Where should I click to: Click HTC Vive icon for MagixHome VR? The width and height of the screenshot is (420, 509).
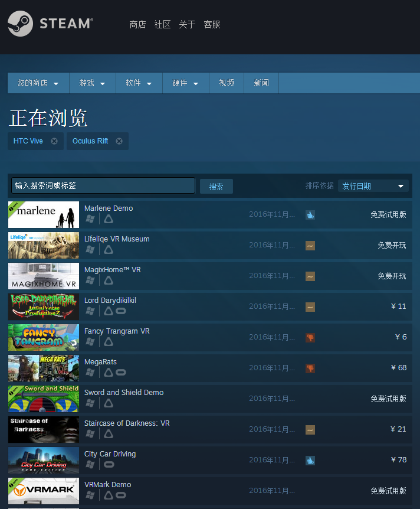[x=109, y=280]
